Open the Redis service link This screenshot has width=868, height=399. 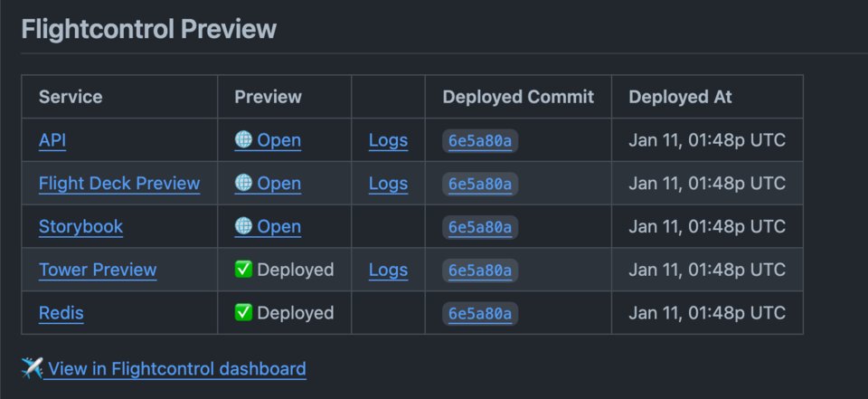click(61, 313)
